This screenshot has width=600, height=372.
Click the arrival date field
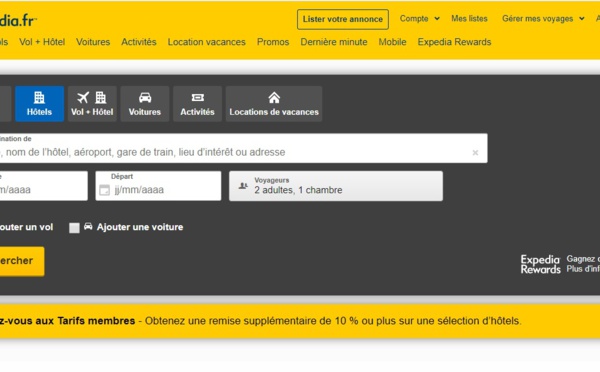(x=44, y=186)
